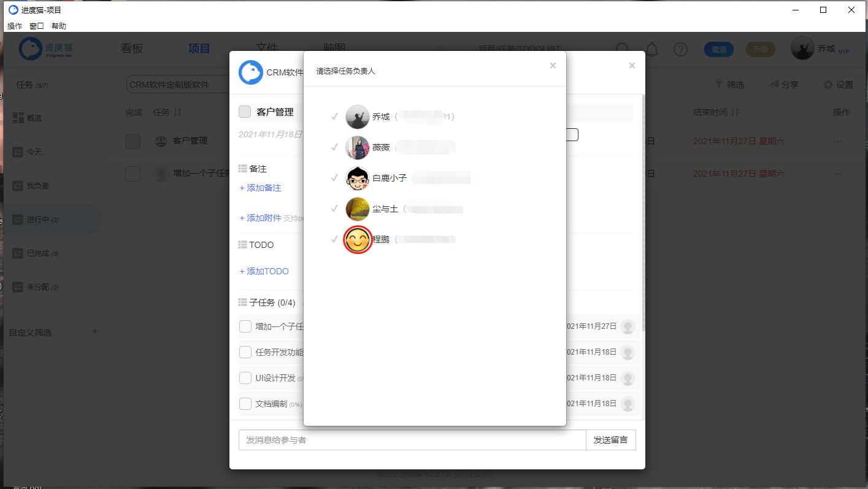868x489 pixels.
Task: Check the 任务开发功能 subtask checkbox
Action: (x=245, y=352)
